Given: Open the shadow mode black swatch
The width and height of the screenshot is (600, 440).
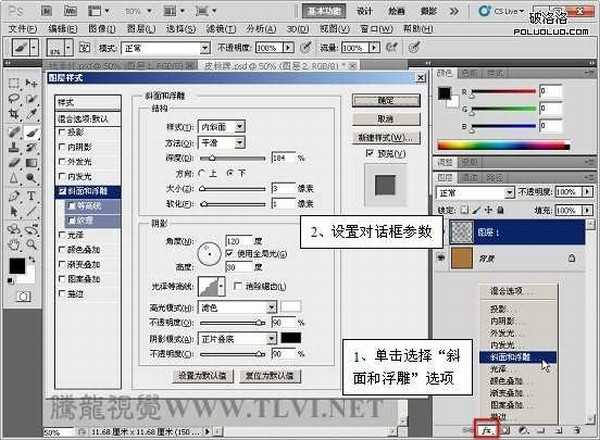Looking at the screenshot, I should pos(291,338).
